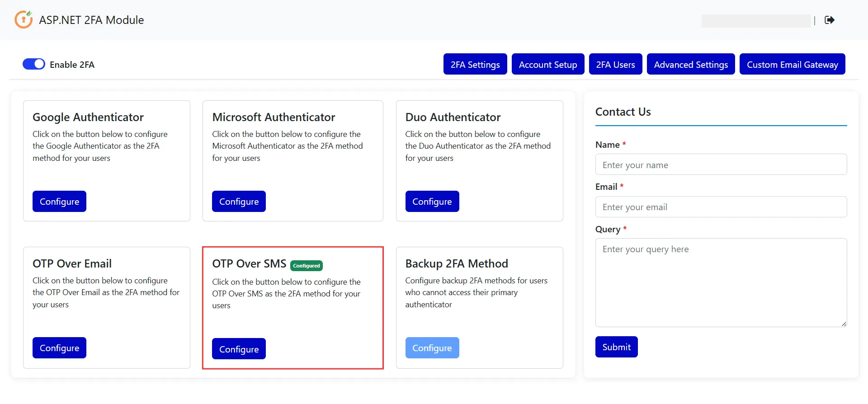Open the Account Setup tab
This screenshot has height=404, width=868.
click(548, 64)
